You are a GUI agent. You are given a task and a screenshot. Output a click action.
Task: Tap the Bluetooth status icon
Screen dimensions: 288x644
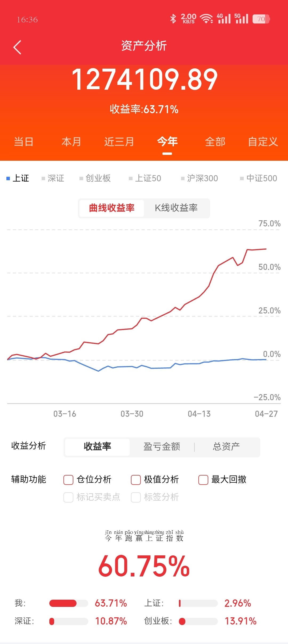(173, 19)
